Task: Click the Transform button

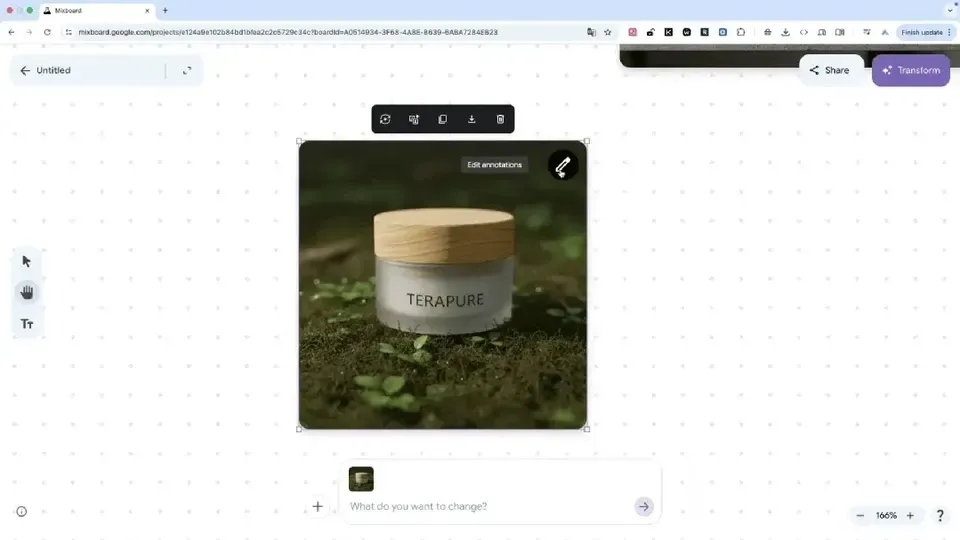Action: [x=911, y=70]
